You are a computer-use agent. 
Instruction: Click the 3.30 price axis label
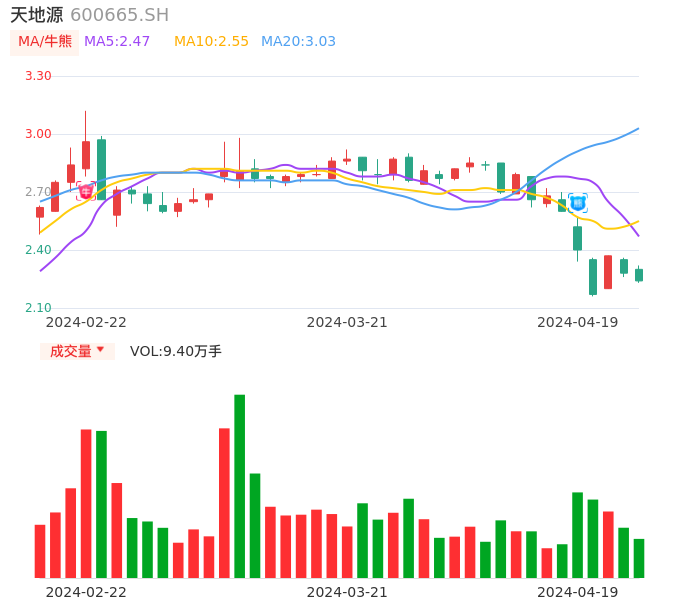(38, 76)
